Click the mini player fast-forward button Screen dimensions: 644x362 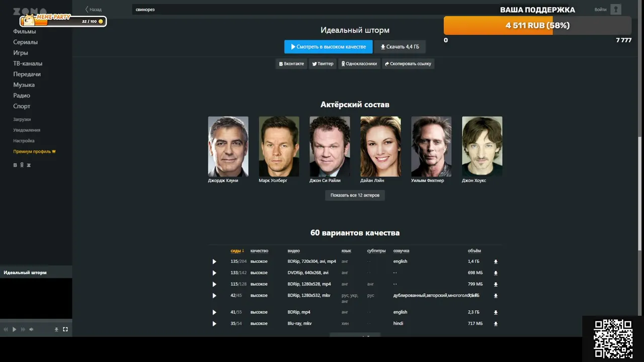(x=23, y=329)
